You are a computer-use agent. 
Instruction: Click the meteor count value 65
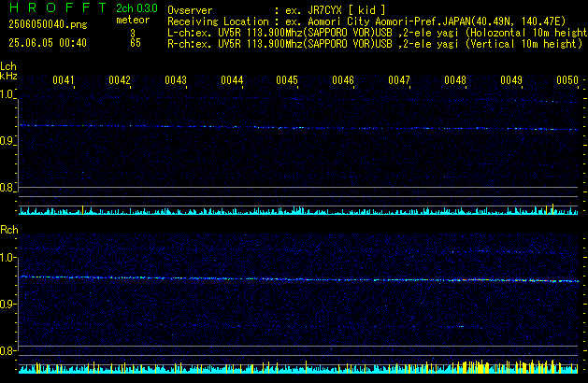coord(136,43)
